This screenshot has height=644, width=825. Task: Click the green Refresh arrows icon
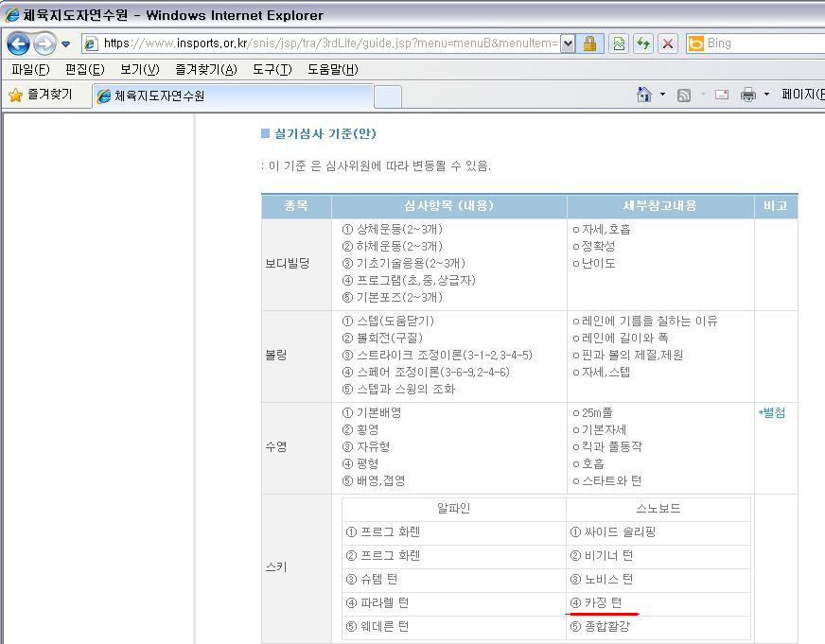click(643, 44)
